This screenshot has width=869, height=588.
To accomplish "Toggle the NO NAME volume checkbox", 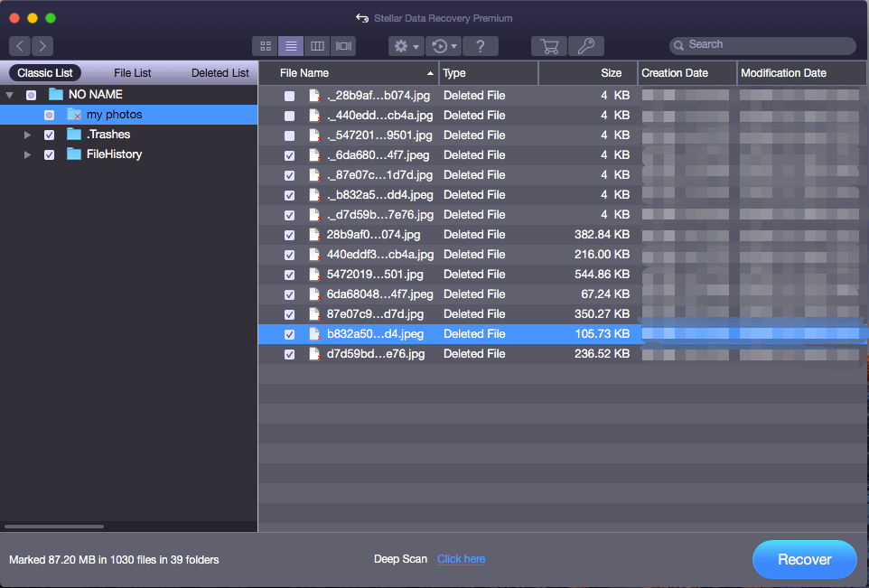I will (31, 95).
